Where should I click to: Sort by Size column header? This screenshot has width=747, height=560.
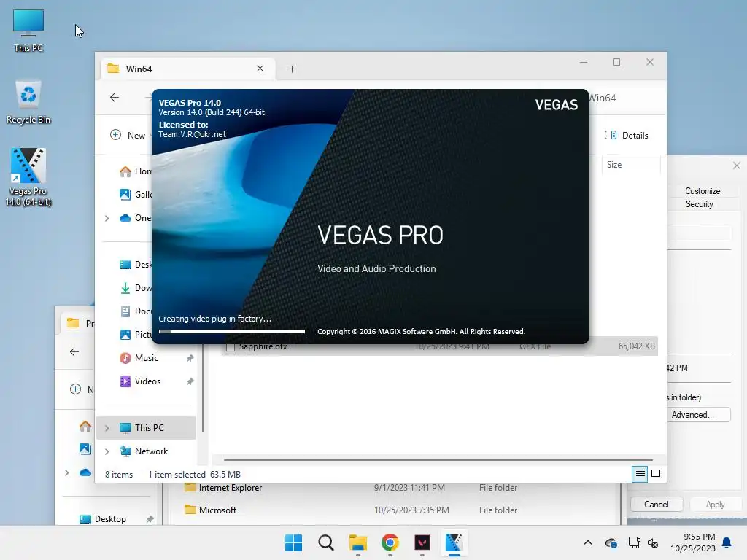tap(631, 165)
